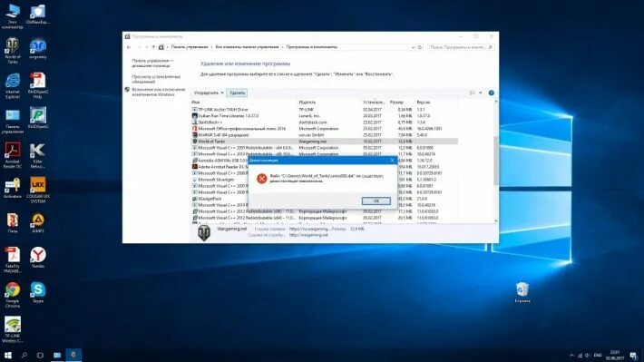Open Yandex browser desktop icon

(38, 258)
